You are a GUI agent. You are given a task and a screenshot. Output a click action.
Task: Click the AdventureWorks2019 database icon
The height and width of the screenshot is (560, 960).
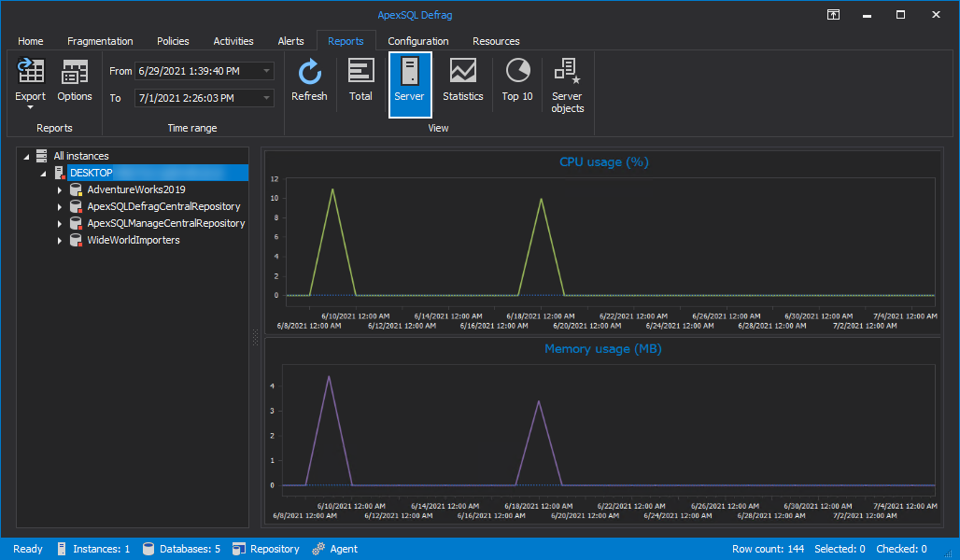click(76, 189)
